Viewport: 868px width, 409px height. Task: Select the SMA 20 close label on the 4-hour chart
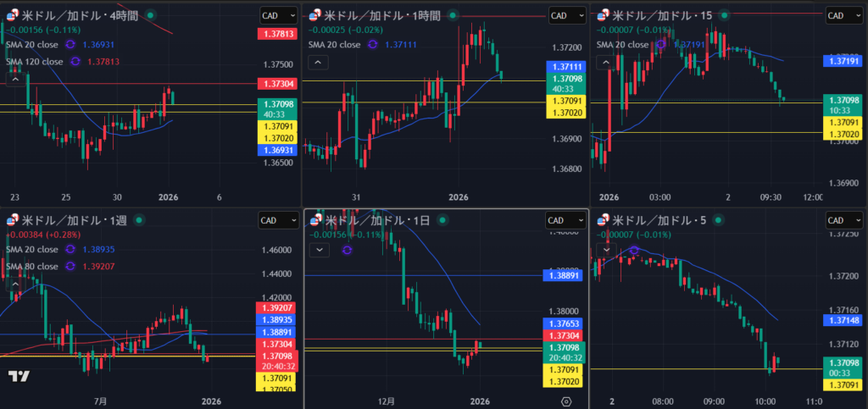pos(32,44)
